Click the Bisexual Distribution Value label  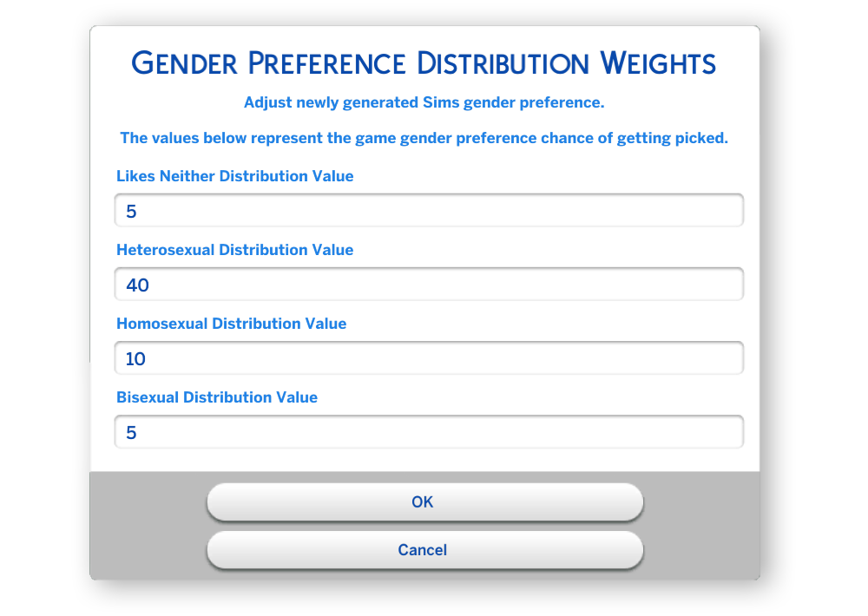(x=217, y=397)
